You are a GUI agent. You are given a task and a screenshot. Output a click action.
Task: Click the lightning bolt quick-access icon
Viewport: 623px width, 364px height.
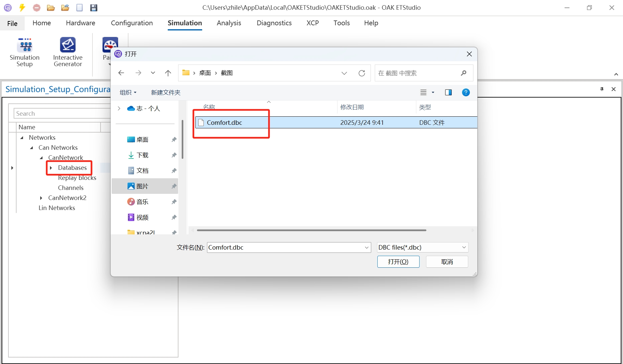coord(22,7)
